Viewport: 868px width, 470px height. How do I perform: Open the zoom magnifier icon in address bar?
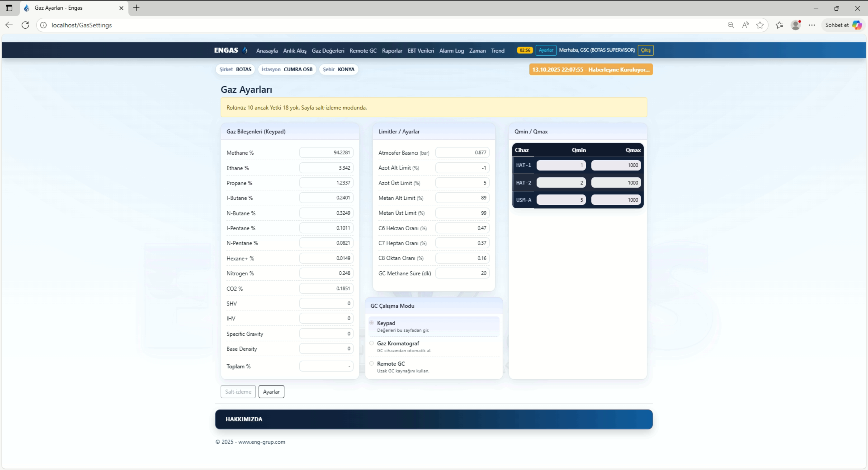[731, 25]
